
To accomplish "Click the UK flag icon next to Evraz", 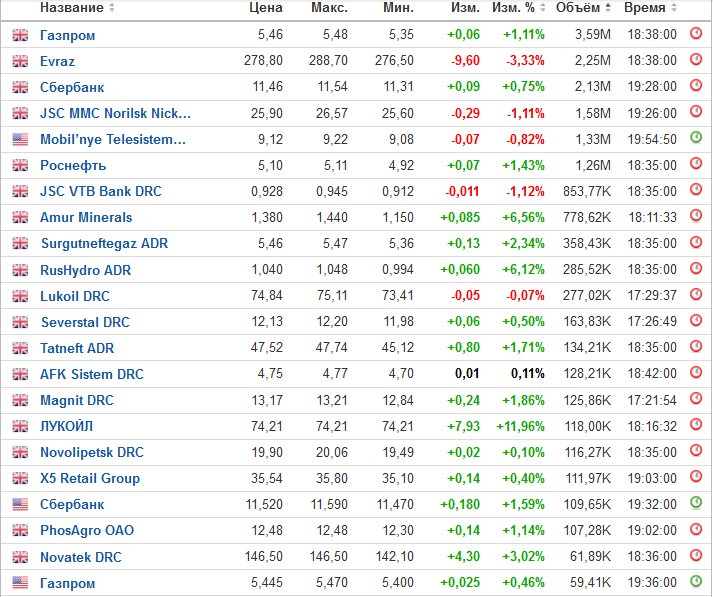I will click(20, 61).
